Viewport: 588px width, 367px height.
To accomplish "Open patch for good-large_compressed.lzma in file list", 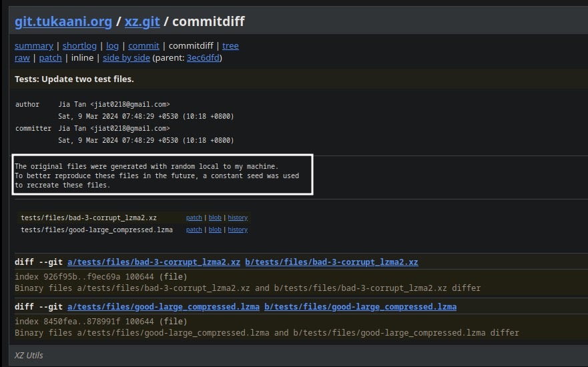I will (x=194, y=230).
